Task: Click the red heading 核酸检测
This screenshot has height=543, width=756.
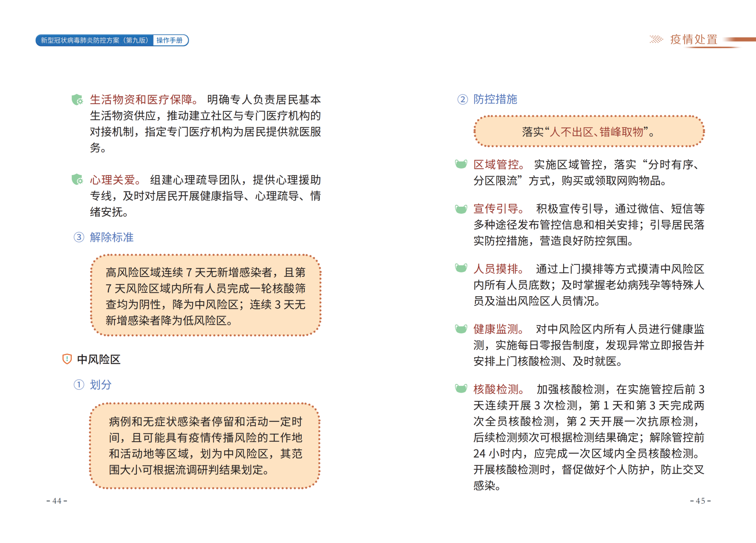Action: pos(499,389)
